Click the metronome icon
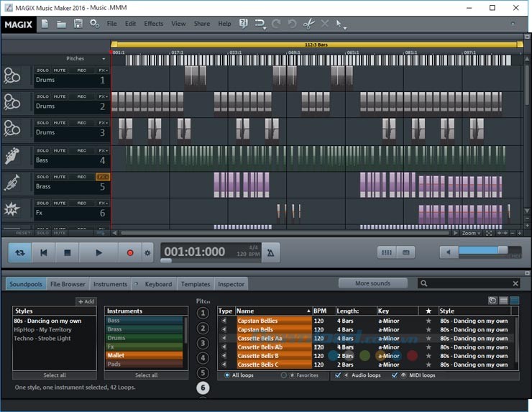 [x=270, y=252]
